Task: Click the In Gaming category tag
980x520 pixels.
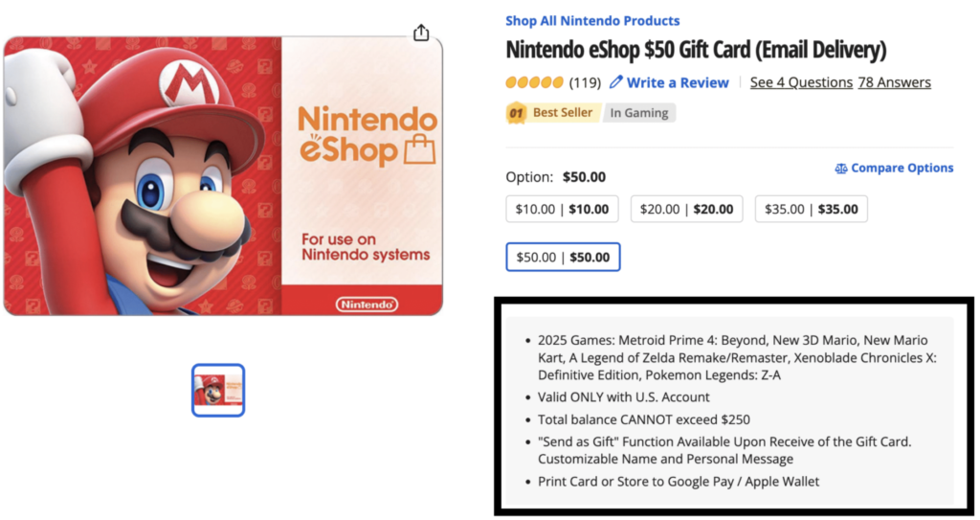Action: pos(639,113)
